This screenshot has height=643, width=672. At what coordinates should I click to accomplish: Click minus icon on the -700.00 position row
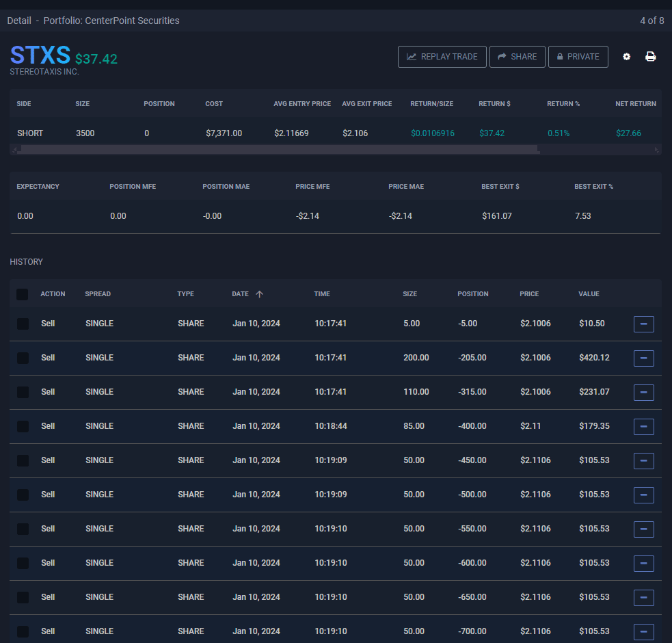(x=643, y=631)
